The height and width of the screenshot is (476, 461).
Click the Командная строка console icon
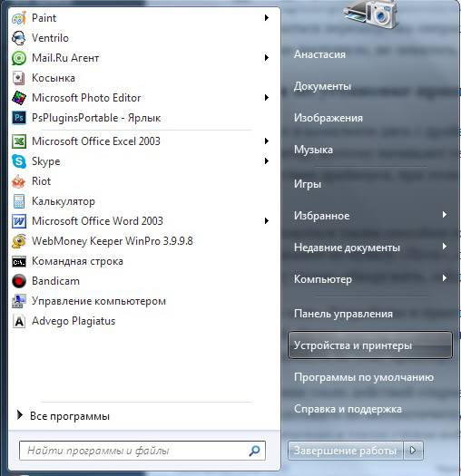[x=19, y=261]
